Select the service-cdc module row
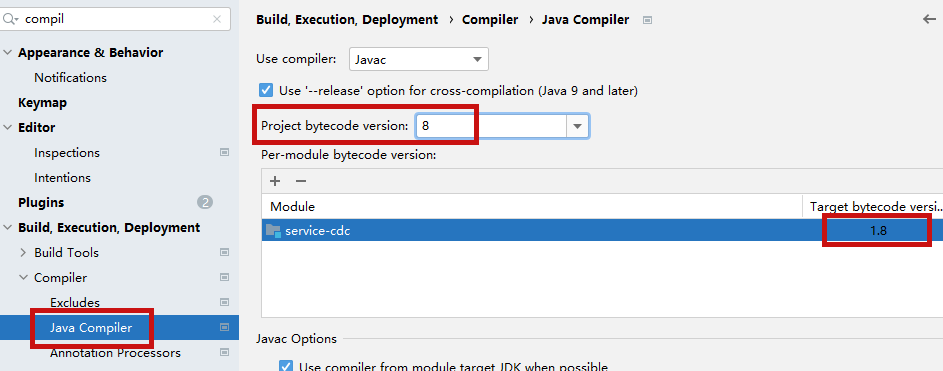943x371 pixels. pyautogui.click(x=602, y=230)
